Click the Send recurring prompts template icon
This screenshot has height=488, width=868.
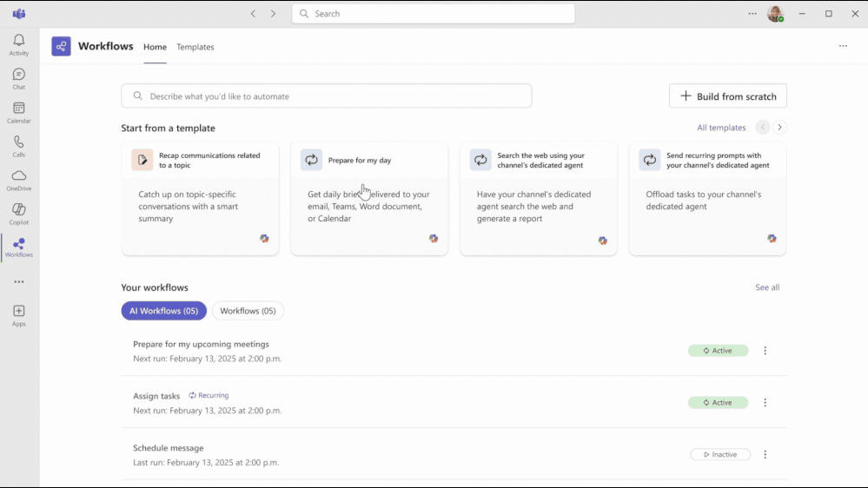[x=650, y=160]
